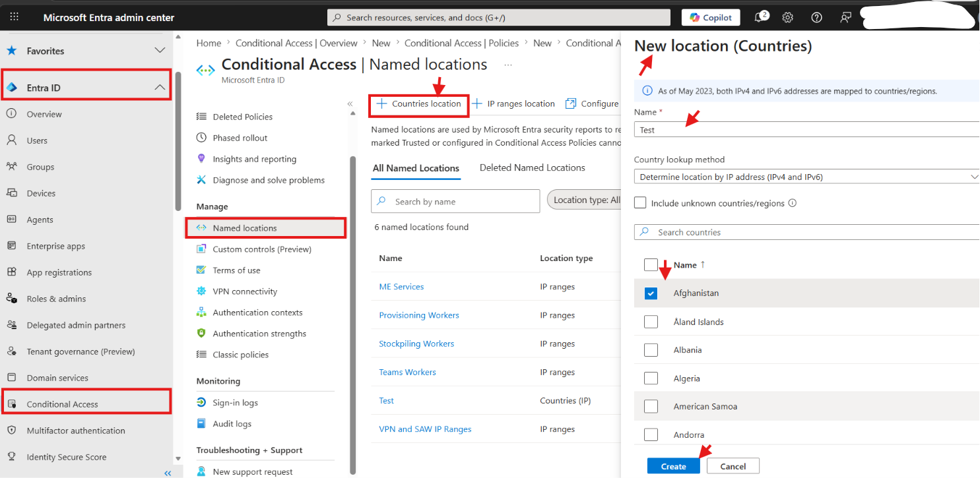Open the settings gear icon
Viewport: 980px width, 478px height.
click(787, 18)
